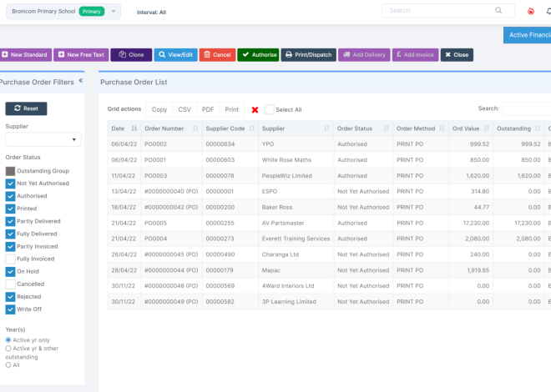
Task: Authorise the selected order
Action: click(x=258, y=55)
